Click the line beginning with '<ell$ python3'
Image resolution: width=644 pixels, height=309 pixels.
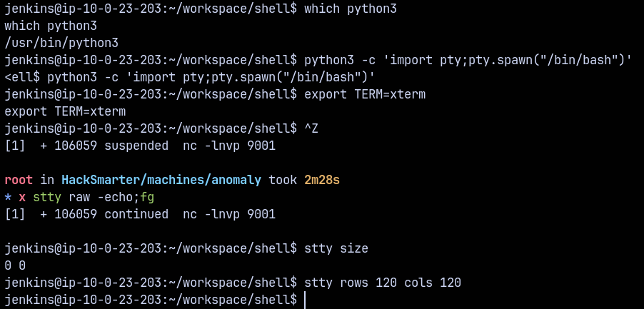coord(189,77)
